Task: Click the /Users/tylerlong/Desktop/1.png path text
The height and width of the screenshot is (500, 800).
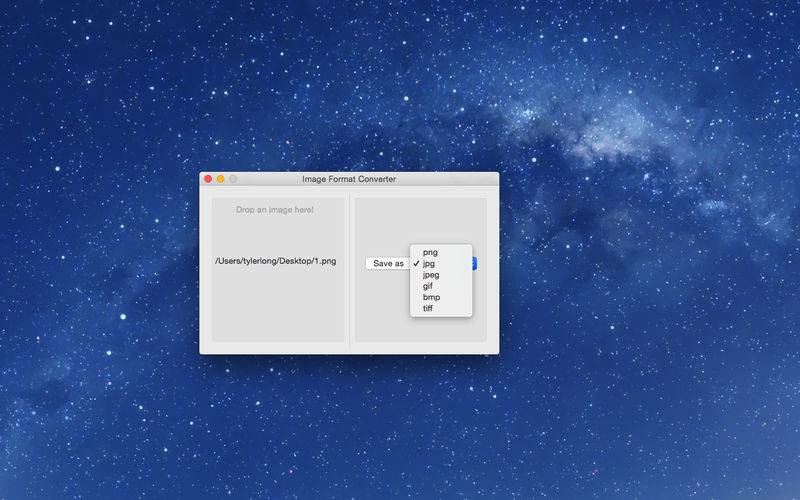Action: point(276,261)
